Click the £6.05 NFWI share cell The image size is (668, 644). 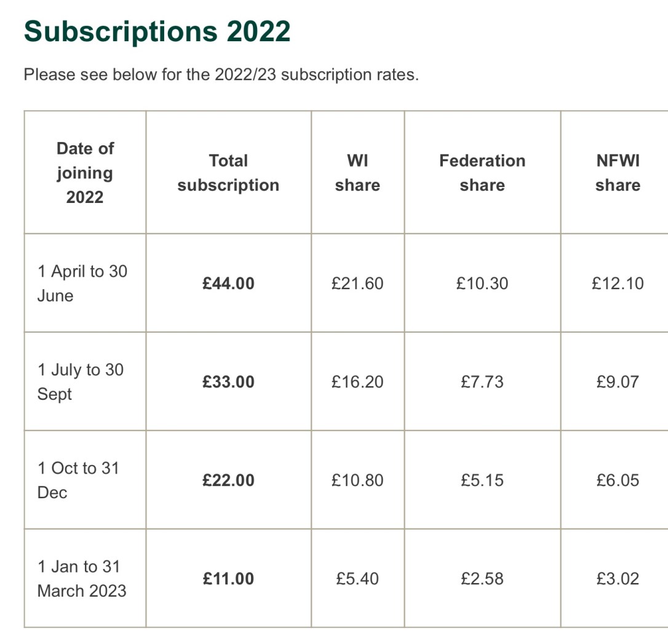(618, 480)
